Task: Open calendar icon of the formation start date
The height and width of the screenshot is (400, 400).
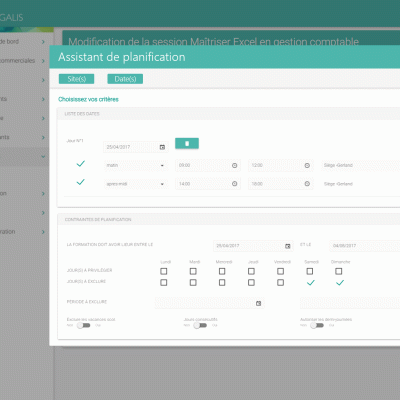Action: click(288, 246)
